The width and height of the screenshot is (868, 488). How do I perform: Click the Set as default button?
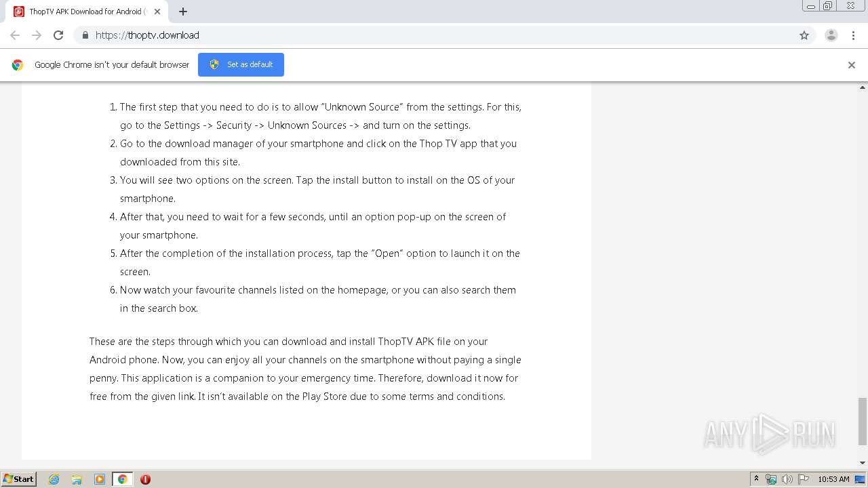241,64
